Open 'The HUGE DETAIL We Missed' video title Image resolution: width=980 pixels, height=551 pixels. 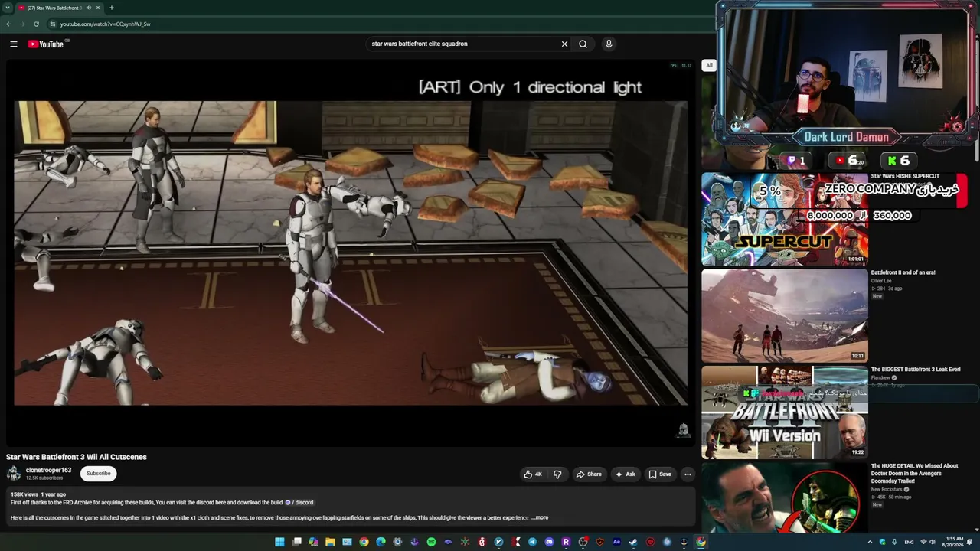914,473
